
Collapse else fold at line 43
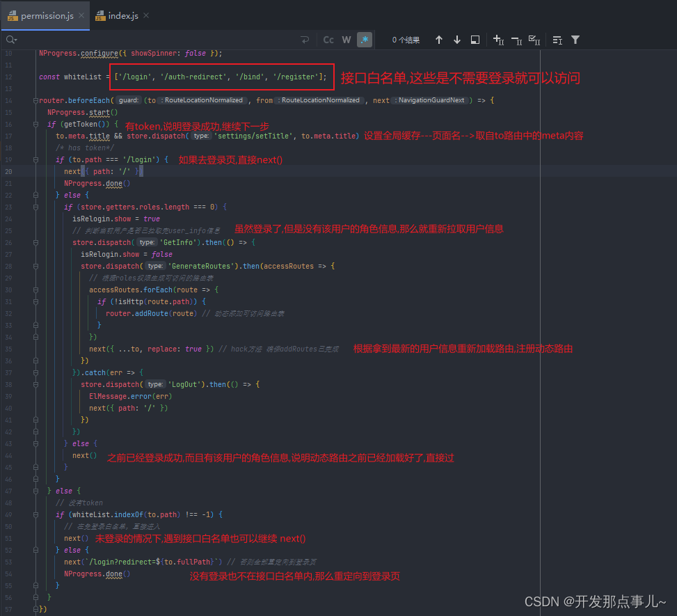coord(36,443)
